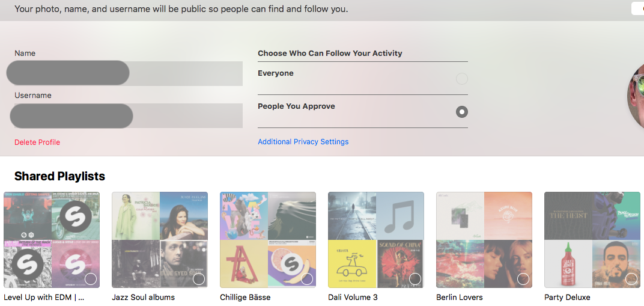The width and height of the screenshot is (644, 306).
Task: Click the Name input field
Action: (129, 73)
